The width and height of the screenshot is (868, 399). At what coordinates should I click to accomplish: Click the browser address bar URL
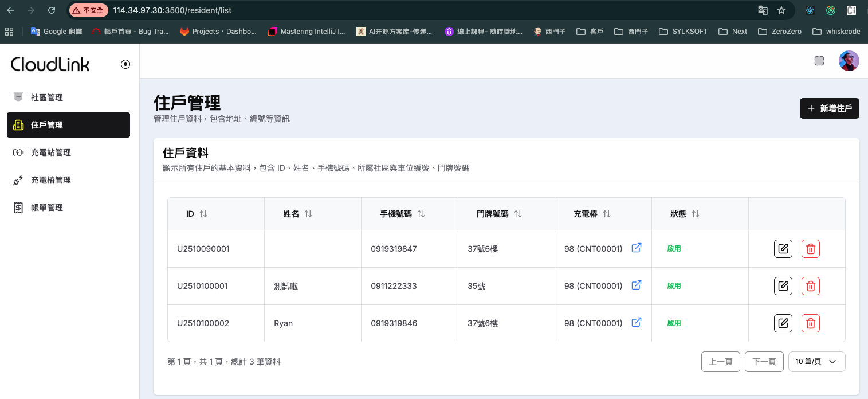pos(172,10)
